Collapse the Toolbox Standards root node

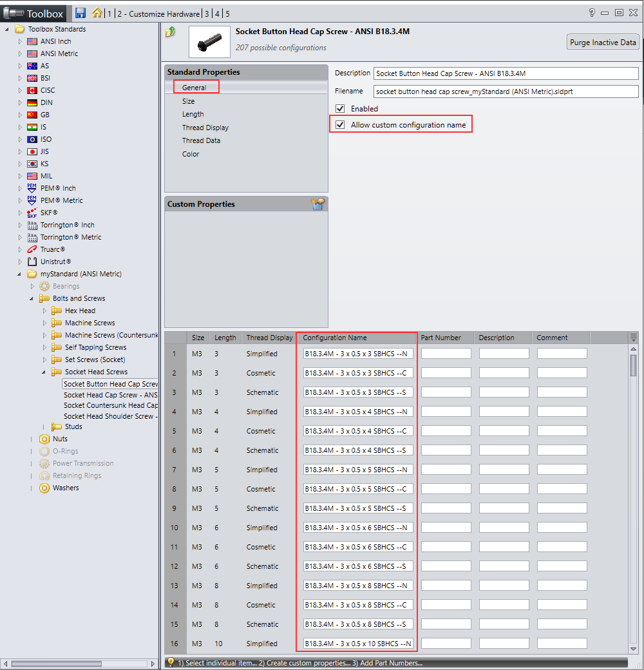point(7,30)
